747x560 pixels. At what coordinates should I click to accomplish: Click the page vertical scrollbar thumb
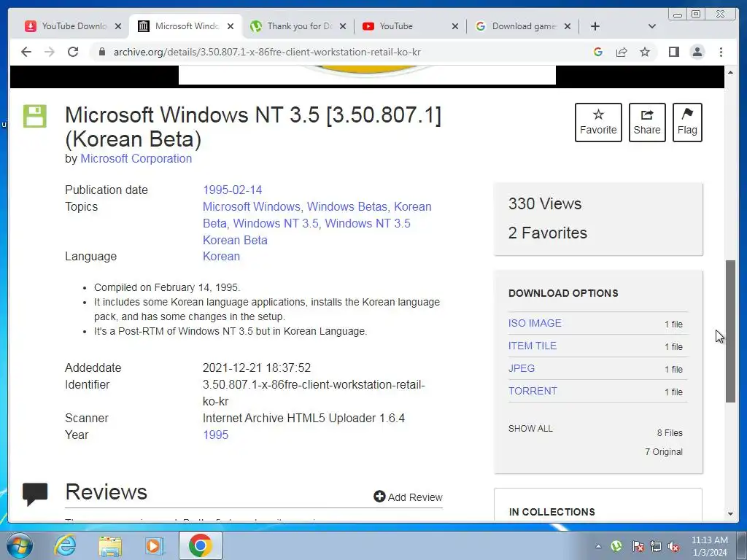730,331
